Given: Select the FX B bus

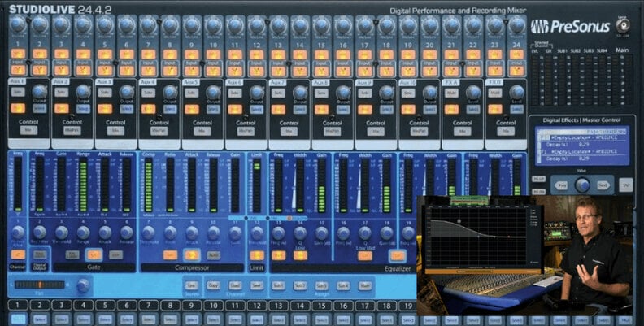Looking at the screenshot, I should (516, 109).
